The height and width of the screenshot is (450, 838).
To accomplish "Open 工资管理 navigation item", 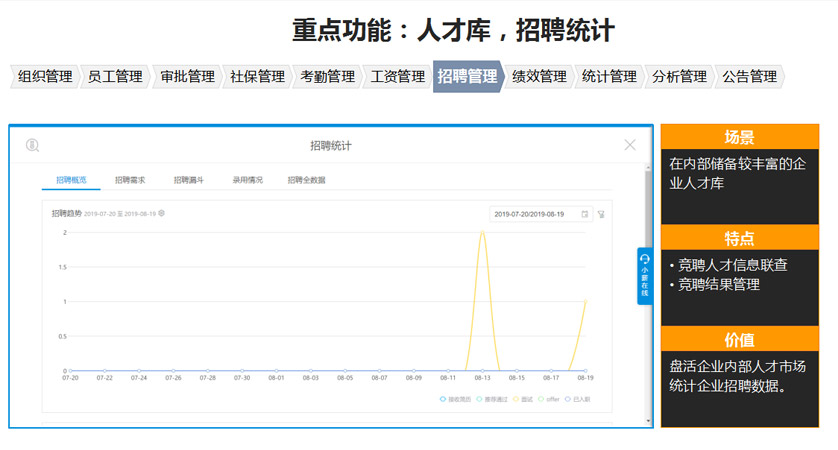I will point(397,77).
